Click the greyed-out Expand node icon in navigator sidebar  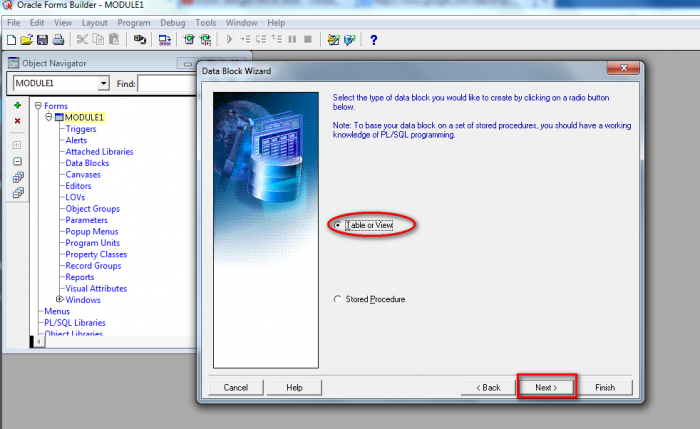click(17, 145)
